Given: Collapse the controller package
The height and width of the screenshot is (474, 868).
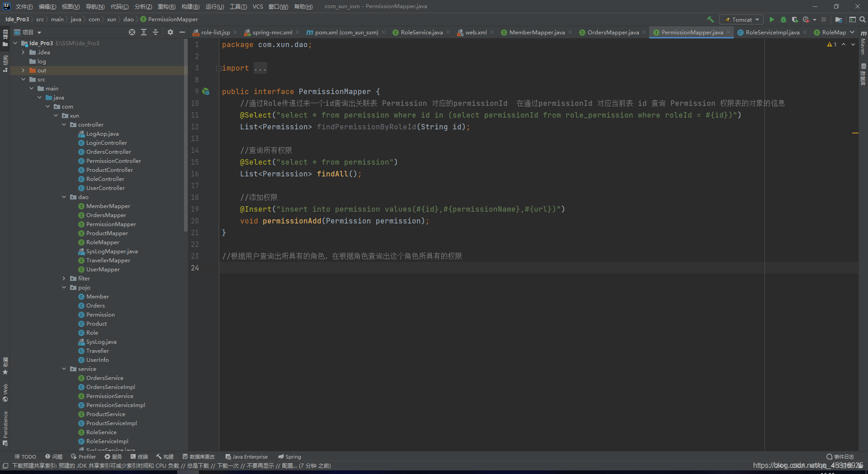Looking at the screenshot, I should [64, 124].
